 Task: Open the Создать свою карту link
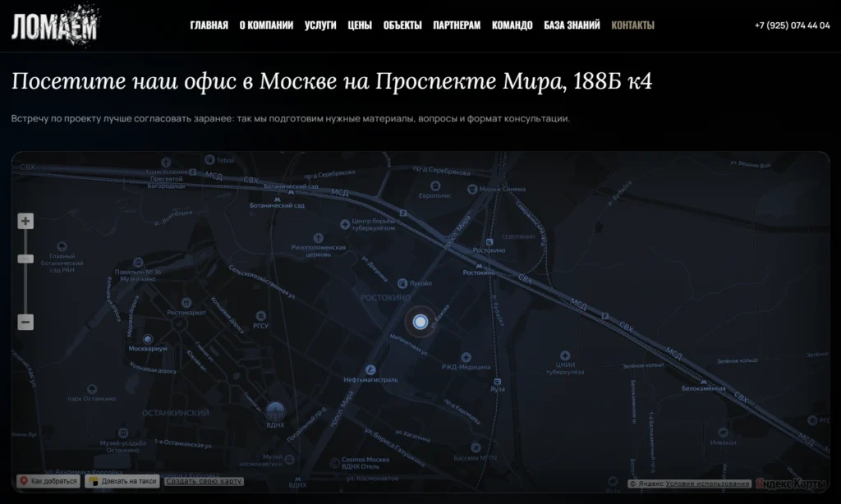[x=204, y=481]
